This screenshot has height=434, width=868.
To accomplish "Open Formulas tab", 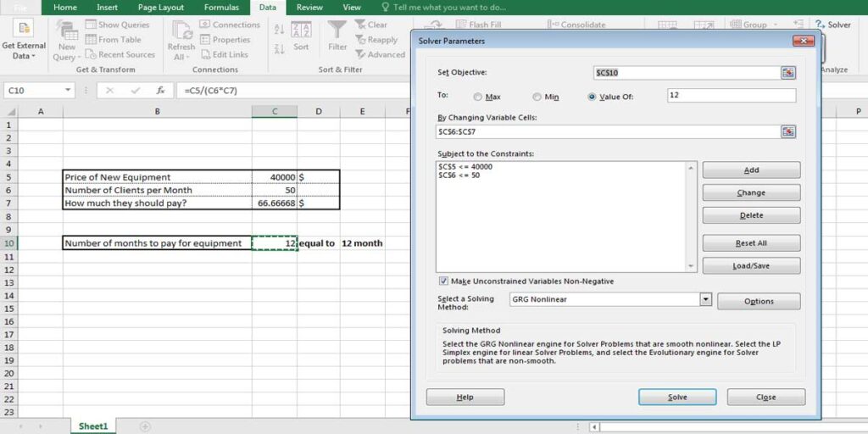I will [x=221, y=7].
